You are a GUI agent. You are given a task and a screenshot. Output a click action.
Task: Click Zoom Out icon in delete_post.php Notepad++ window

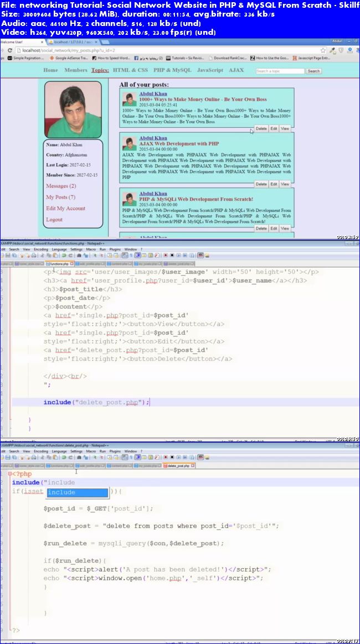coord(101,456)
